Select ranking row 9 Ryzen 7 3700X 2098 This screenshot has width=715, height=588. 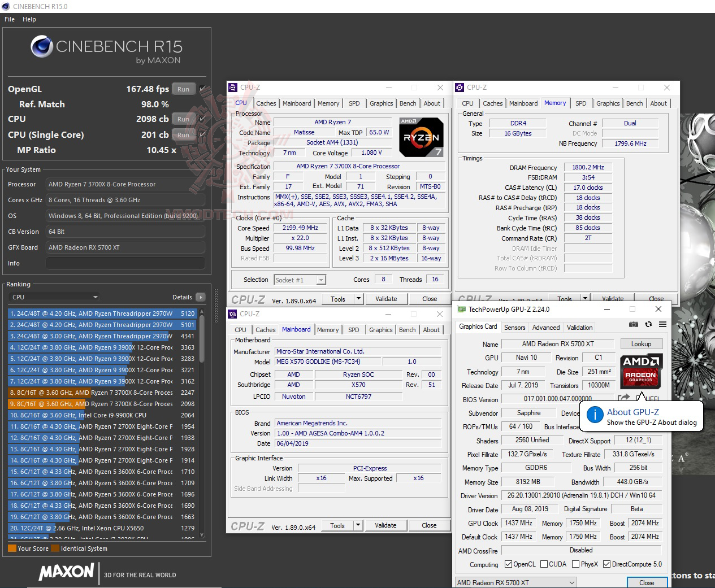point(102,404)
